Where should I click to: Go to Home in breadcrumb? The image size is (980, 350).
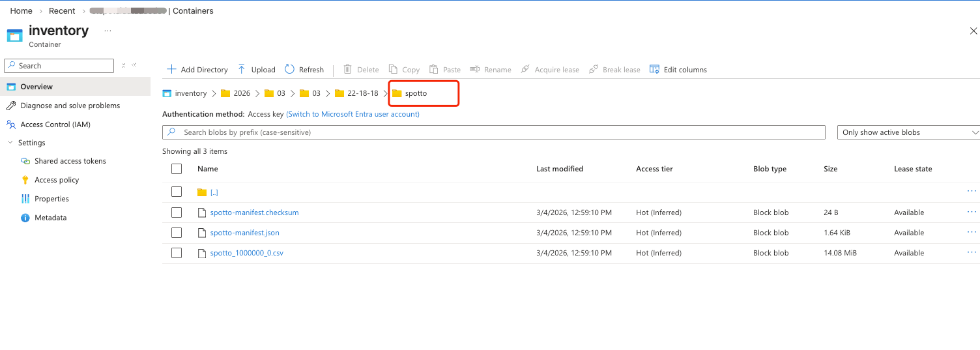coord(22,10)
